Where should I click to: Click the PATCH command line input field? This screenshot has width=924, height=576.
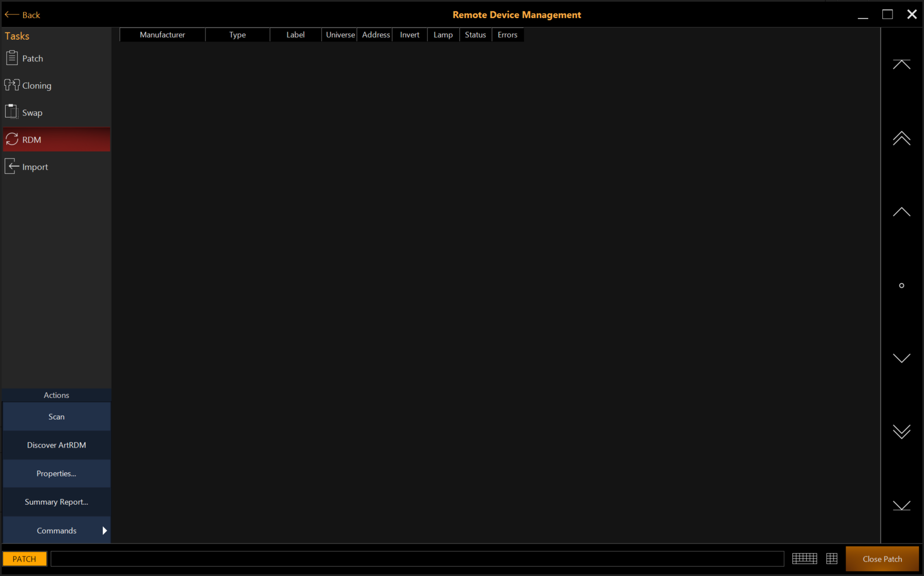click(417, 559)
